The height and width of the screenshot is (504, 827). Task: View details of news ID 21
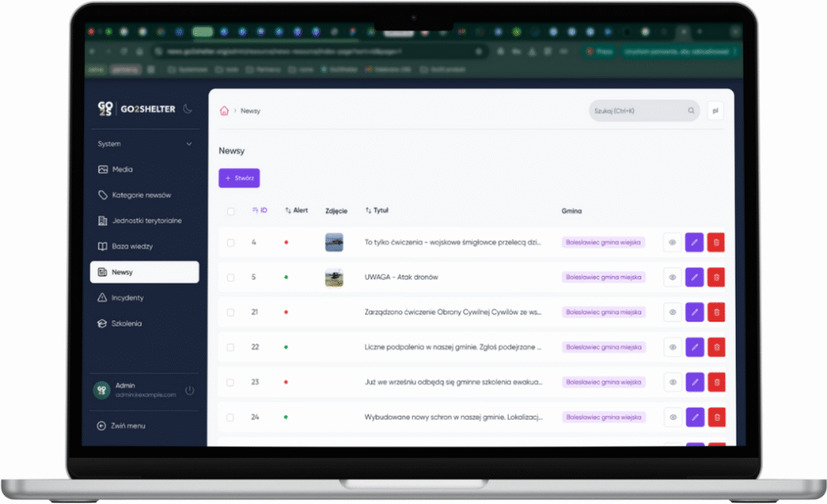672,312
